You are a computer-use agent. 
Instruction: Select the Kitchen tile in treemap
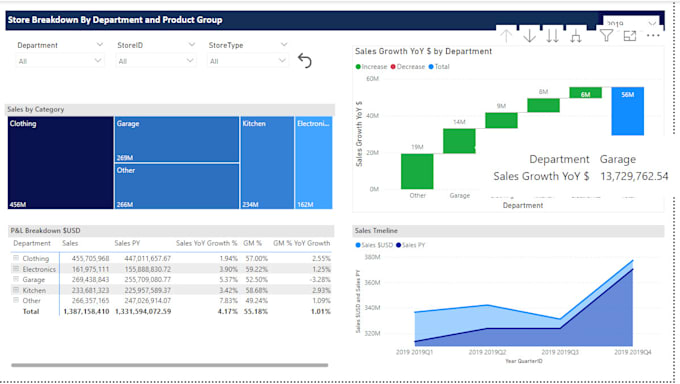267,163
